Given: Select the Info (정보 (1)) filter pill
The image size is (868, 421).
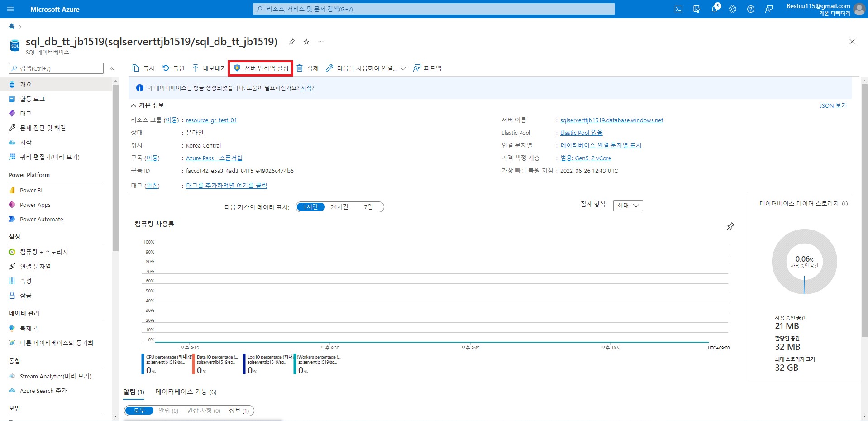Looking at the screenshot, I should point(239,411).
